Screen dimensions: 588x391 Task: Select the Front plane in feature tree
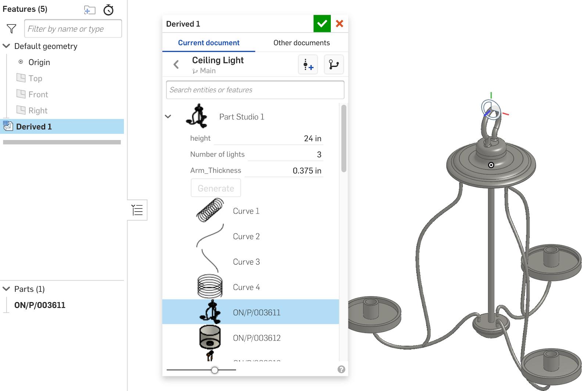pos(38,94)
